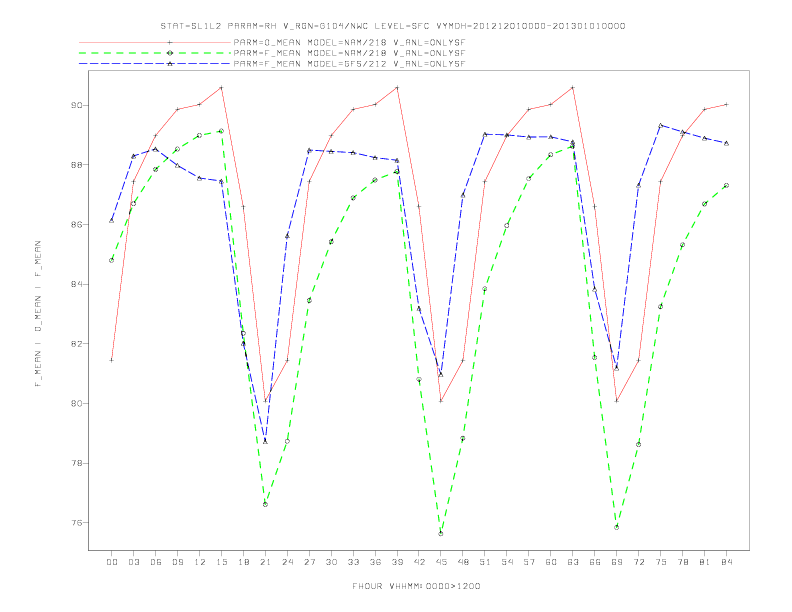
Task: Click the legend entry PARM=F_MEAN MODEL=GFS/212
Action: pos(349,64)
